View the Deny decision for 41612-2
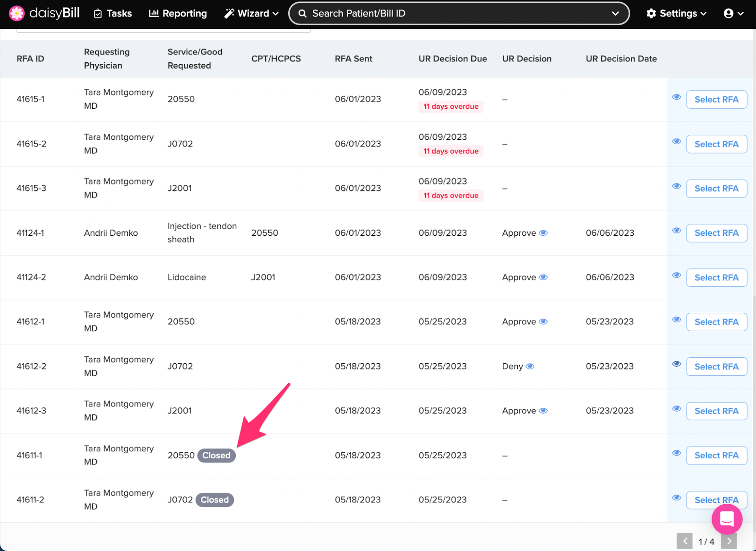756x551 pixels. 530,366
